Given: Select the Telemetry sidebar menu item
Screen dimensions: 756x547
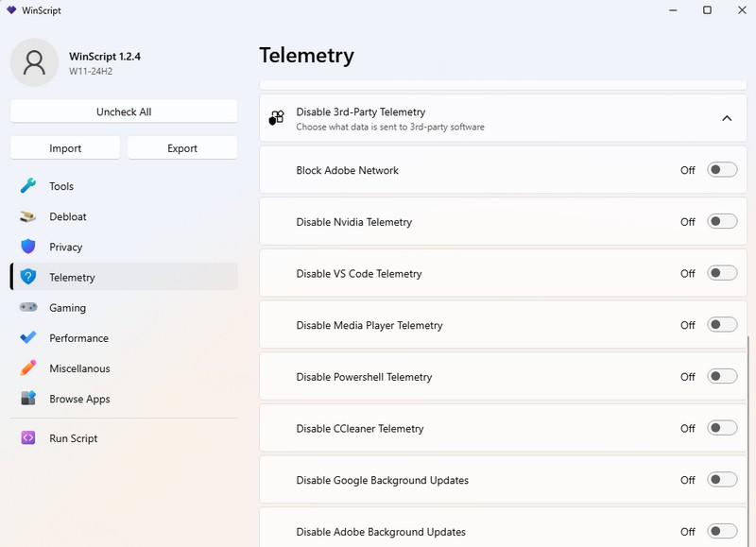Looking at the screenshot, I should pyautogui.click(x=72, y=278).
